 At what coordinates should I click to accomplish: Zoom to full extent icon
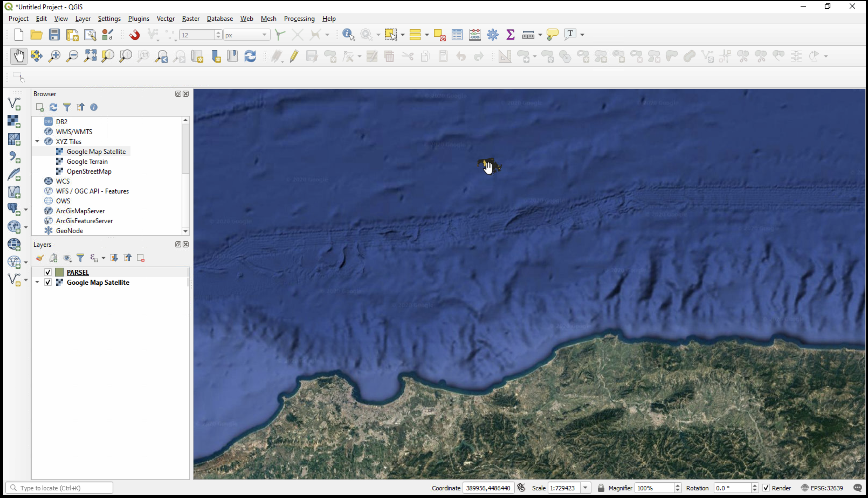90,56
